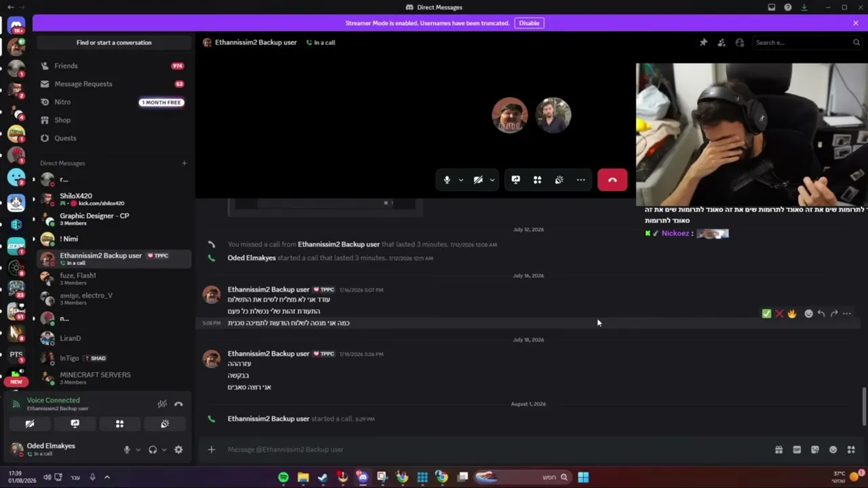Dismiss the Streamer Mode banner
The height and width of the screenshot is (488, 868).
pyautogui.click(x=856, y=23)
